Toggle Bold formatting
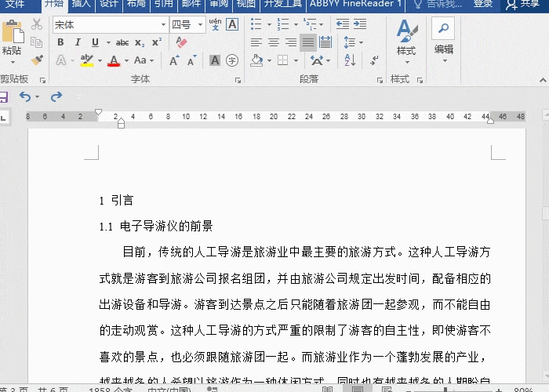 click(60, 42)
